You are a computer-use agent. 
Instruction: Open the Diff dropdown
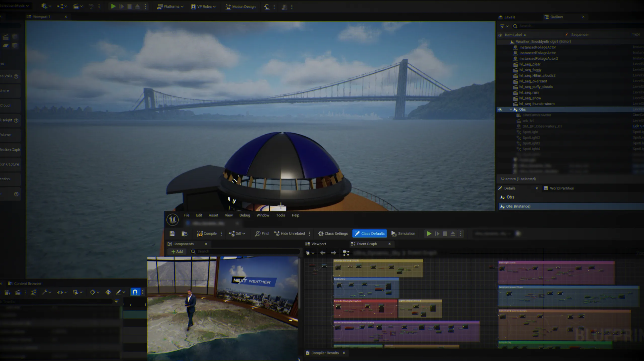237,234
